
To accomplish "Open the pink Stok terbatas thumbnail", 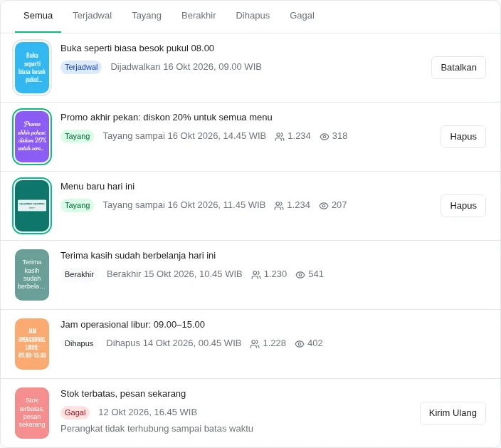I will coord(32,413).
